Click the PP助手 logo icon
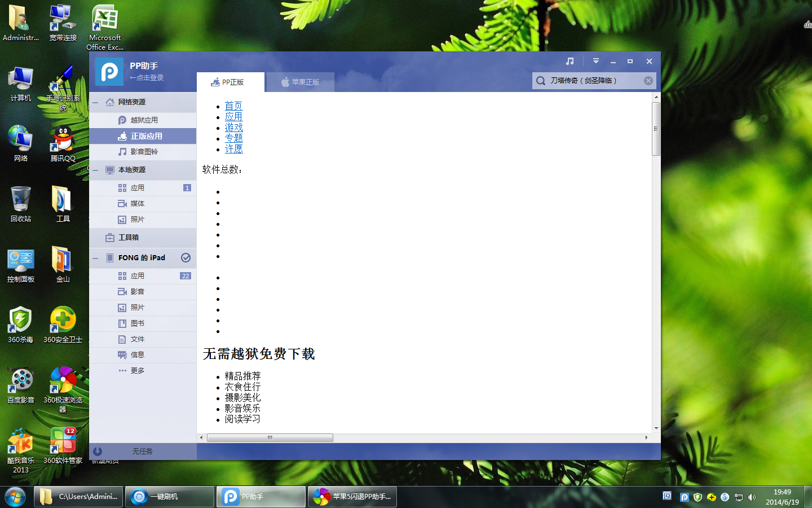Screen dimensions: 812x508 click(109, 72)
